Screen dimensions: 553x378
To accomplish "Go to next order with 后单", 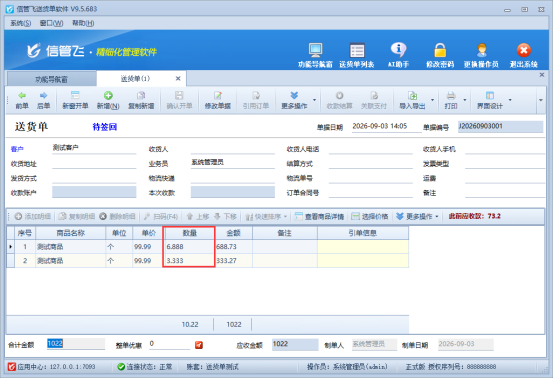I will [x=43, y=100].
